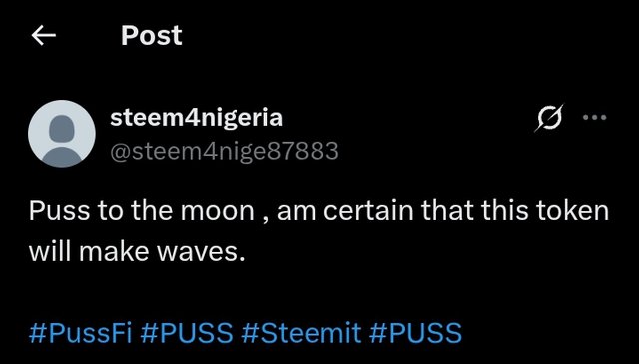Click the Post header title
The height and width of the screenshot is (364, 639).
click(151, 36)
